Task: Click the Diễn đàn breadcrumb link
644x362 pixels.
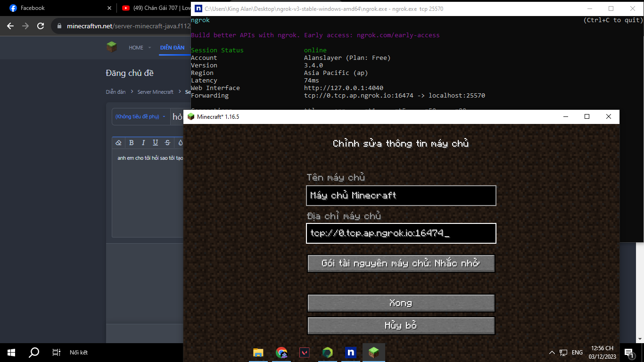Action: click(x=116, y=92)
